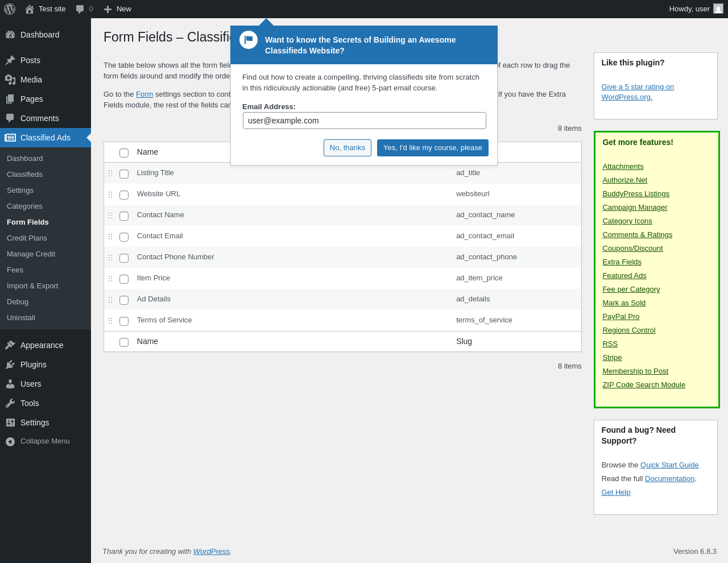Open the Credit Plans submenu item

point(27,238)
